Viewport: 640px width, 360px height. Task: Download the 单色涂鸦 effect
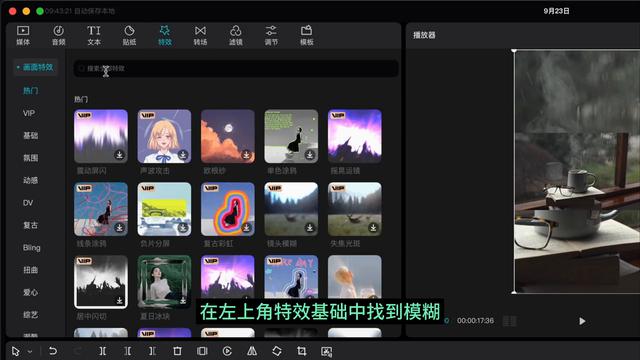[310, 155]
